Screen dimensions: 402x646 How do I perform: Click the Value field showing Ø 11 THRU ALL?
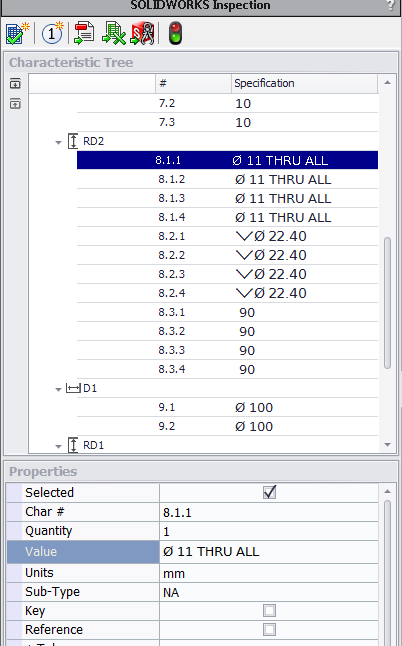click(x=269, y=552)
